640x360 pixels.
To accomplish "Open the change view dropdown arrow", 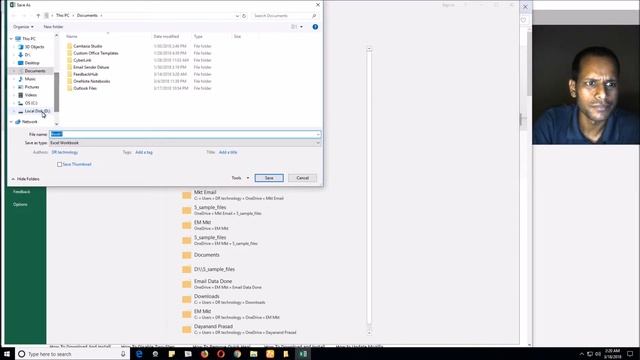I will [x=302, y=27].
